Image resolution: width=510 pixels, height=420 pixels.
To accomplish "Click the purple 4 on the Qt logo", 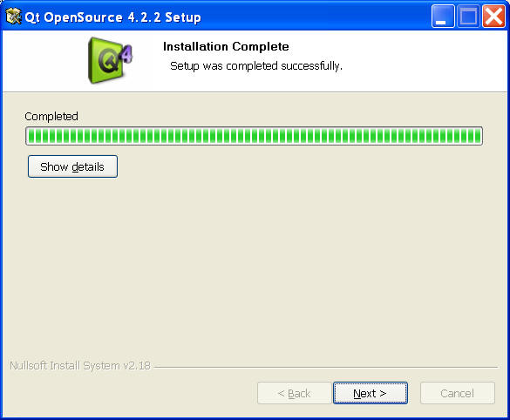I will pos(126,54).
